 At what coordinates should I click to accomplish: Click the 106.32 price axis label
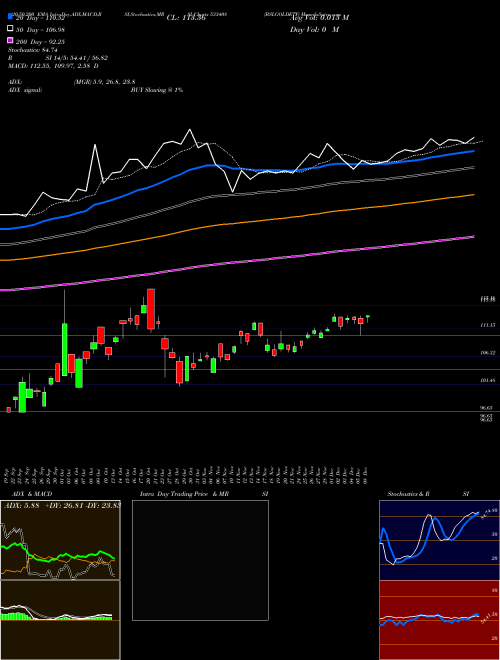[488, 353]
